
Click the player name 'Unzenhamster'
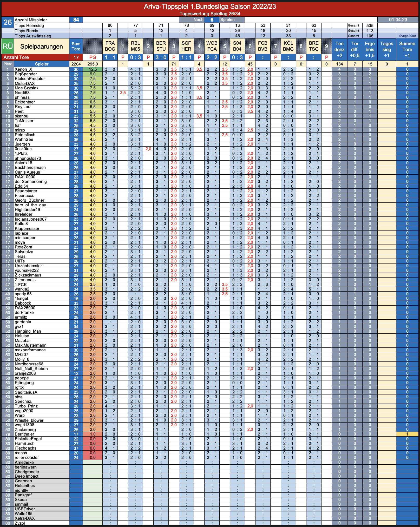(28, 266)
